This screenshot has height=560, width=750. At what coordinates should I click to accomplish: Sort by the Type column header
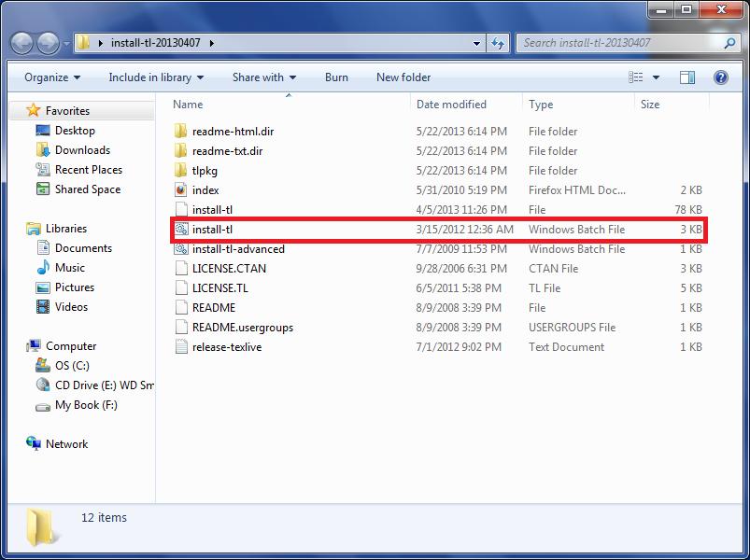[578, 105]
